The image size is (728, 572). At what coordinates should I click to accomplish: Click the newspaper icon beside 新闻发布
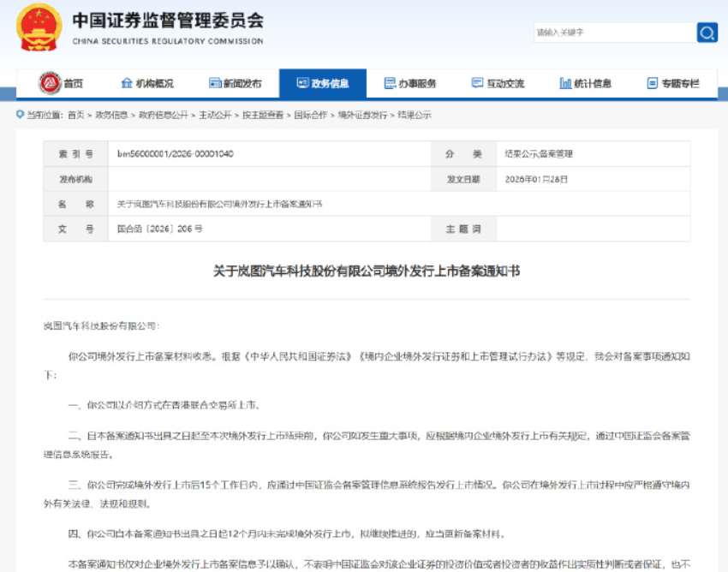(215, 83)
